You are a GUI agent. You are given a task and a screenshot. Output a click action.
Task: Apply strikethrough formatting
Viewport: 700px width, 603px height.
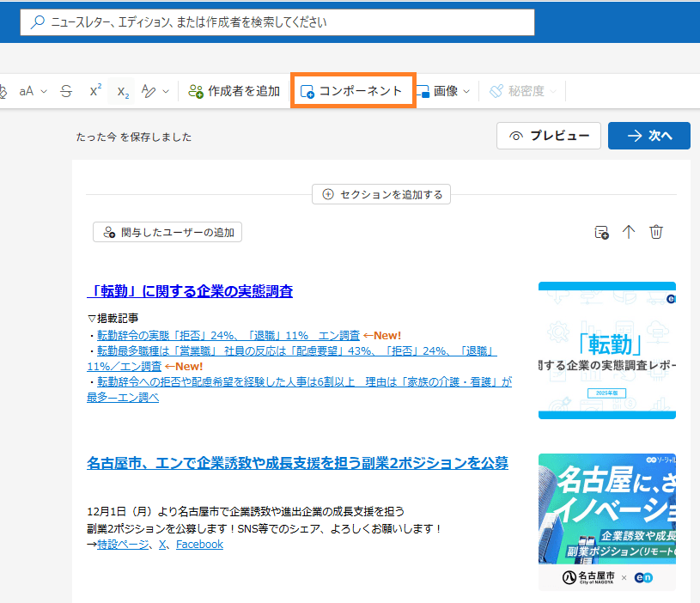pos(67,91)
